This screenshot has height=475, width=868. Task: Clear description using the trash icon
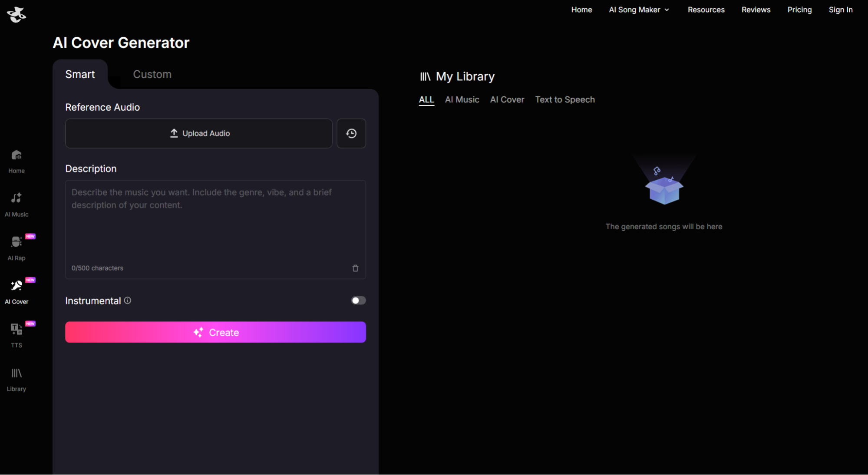click(x=355, y=268)
